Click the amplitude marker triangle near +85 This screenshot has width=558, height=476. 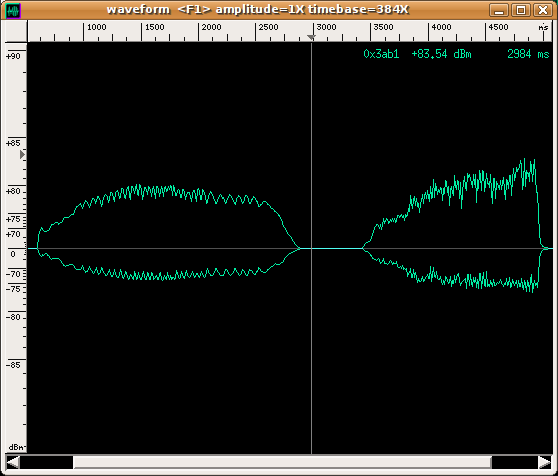(x=22, y=155)
